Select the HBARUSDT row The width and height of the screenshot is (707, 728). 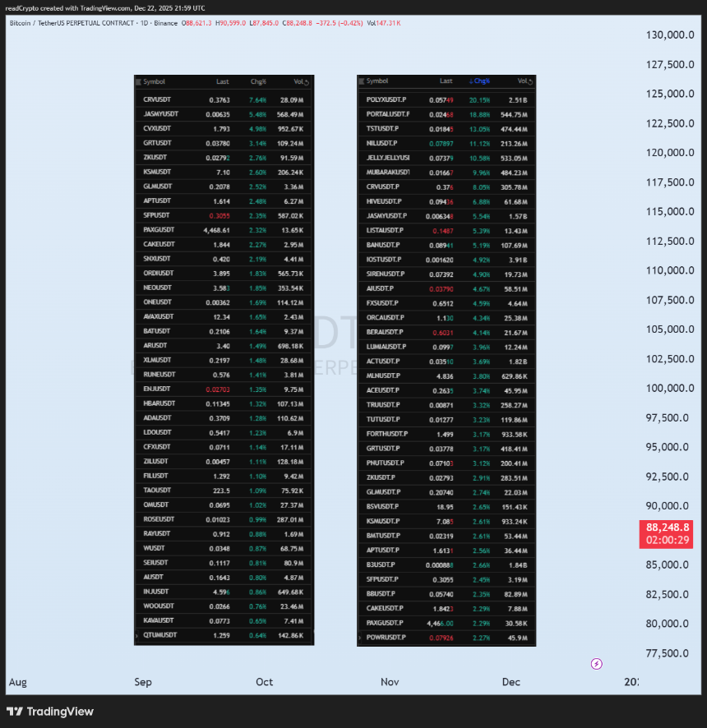(x=224, y=403)
